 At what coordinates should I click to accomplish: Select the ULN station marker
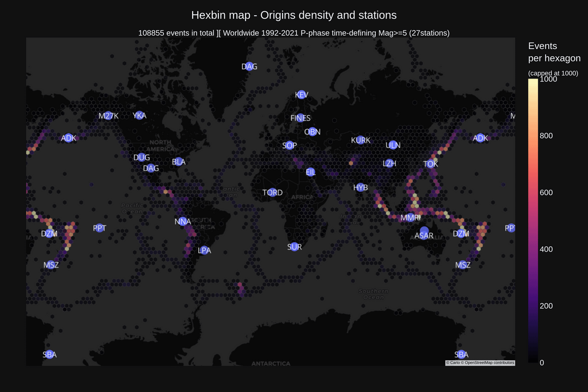pos(393,145)
